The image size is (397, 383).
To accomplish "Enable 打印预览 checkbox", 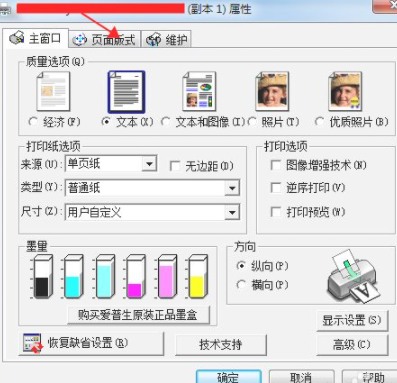I will coord(276,211).
